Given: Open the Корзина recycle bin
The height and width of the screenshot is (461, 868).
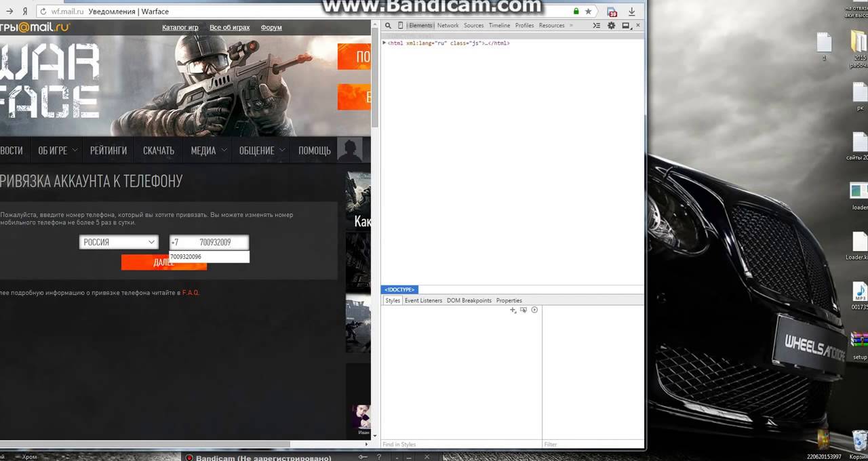Looking at the screenshot, I should (x=859, y=443).
